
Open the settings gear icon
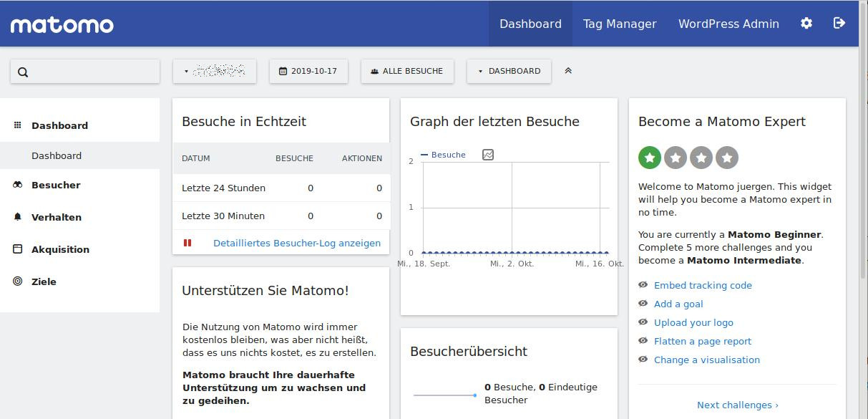click(806, 23)
